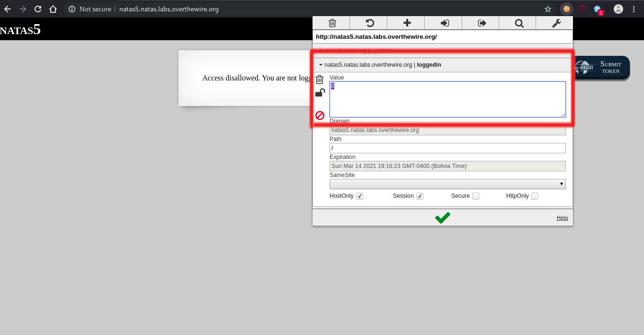This screenshot has height=335, width=644.
Task: Delete all cookies with the top trash icon
Action: [x=332, y=23]
